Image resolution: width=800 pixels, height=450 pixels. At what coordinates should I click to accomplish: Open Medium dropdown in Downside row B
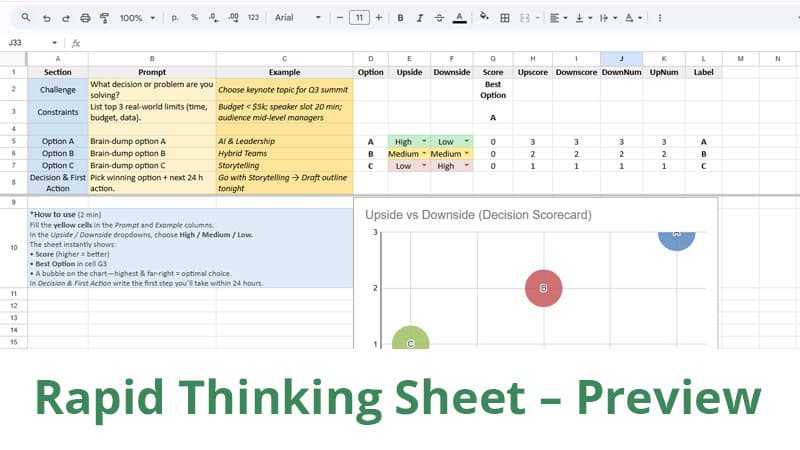[x=466, y=154]
